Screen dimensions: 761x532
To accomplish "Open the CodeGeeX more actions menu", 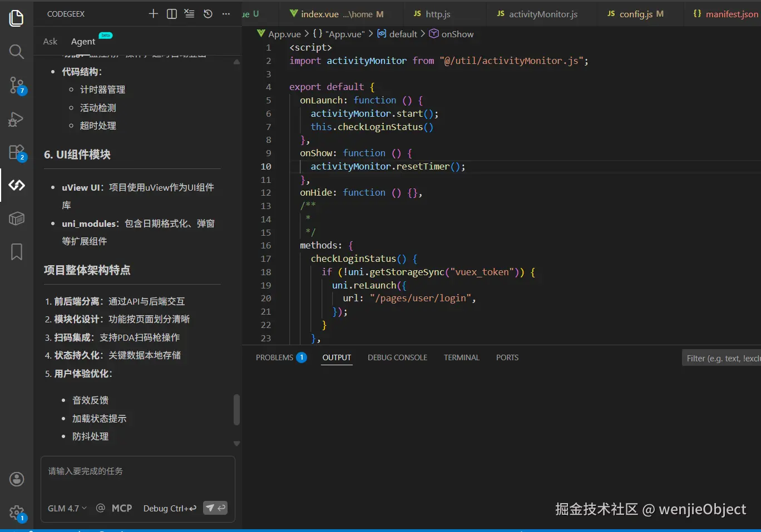I will pos(225,13).
